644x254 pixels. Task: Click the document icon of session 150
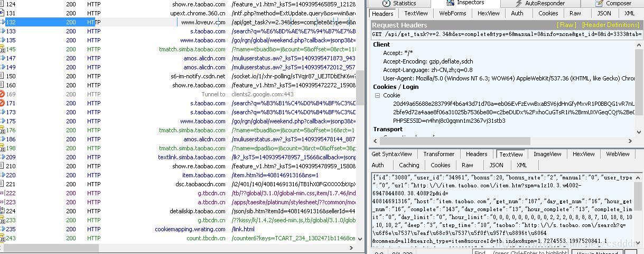click(2, 76)
